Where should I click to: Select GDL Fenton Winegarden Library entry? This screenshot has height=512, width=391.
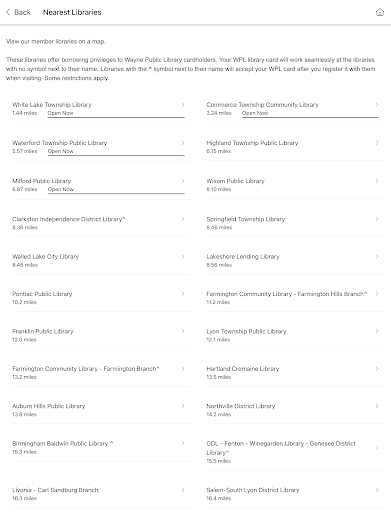coord(295,452)
